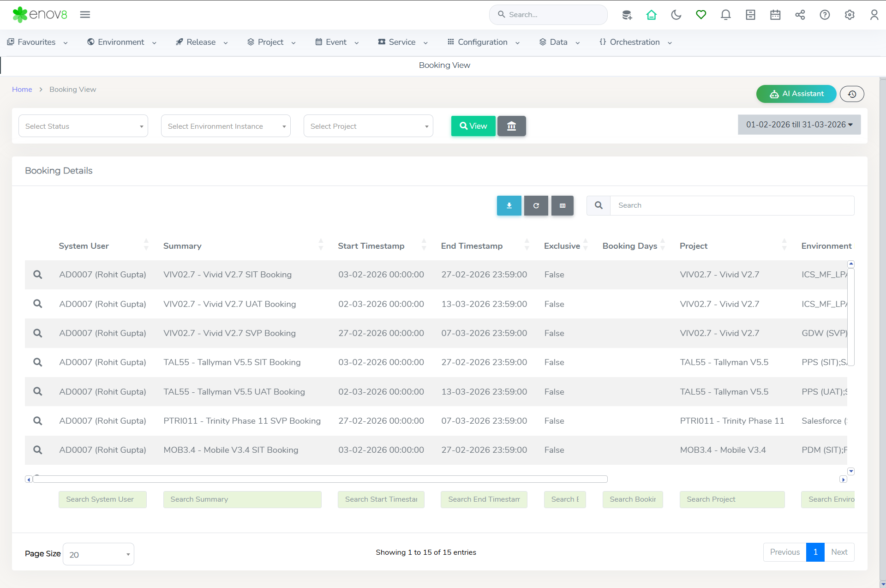The width and height of the screenshot is (886, 588).
Task: Click the green View button
Action: point(473,126)
